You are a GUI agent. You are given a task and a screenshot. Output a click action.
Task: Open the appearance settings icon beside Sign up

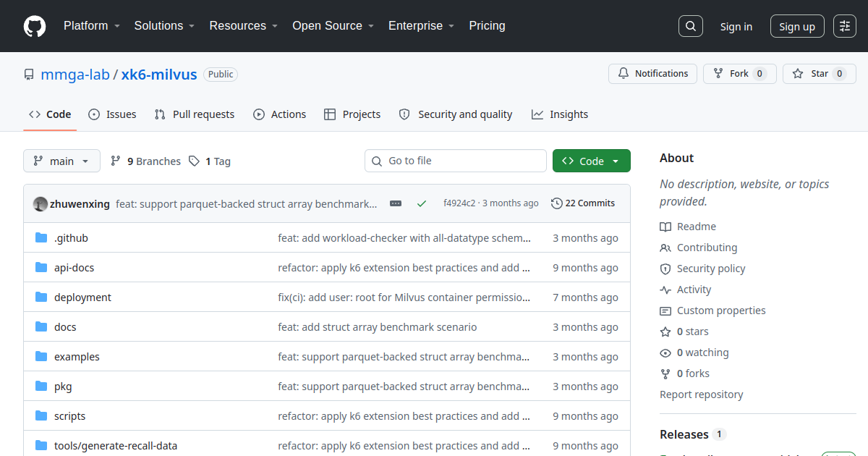click(845, 26)
